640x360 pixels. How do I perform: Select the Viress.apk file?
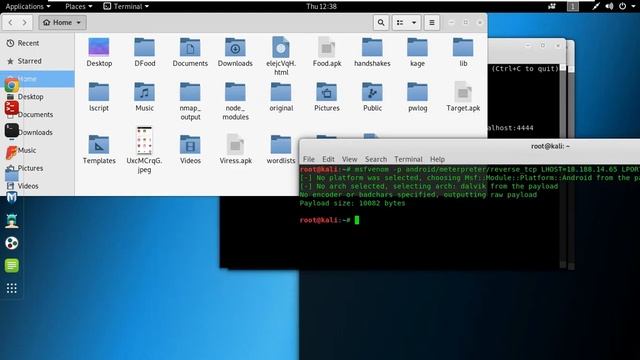coord(236,150)
